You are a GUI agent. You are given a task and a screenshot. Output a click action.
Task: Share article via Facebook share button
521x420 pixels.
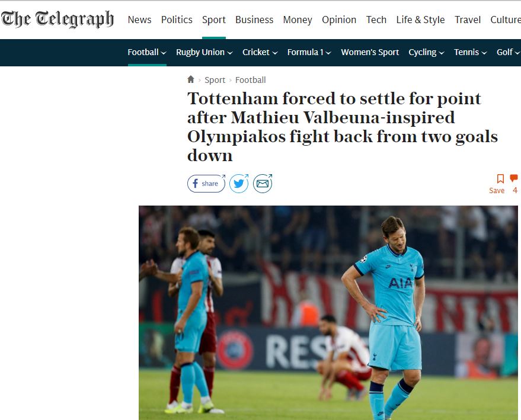[206, 184]
